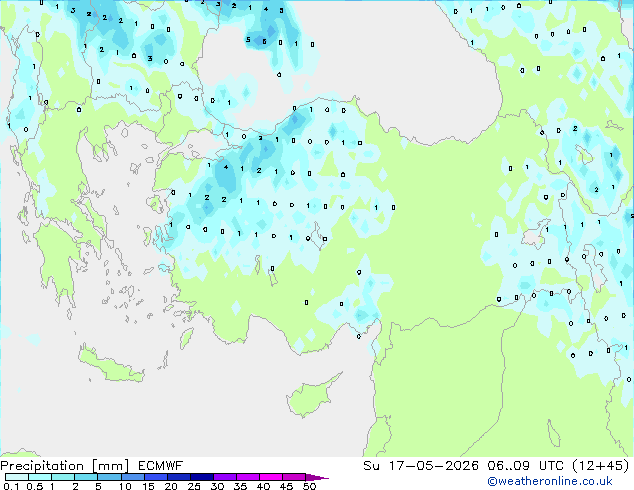Click the 40 to 45 magenta legend swatch
This screenshot has height=490, width=634.
tap(271, 477)
